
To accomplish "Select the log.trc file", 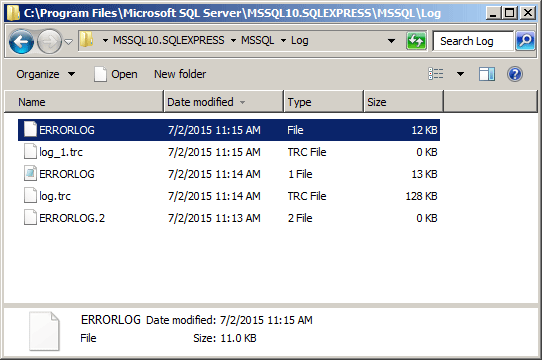I will (229, 196).
